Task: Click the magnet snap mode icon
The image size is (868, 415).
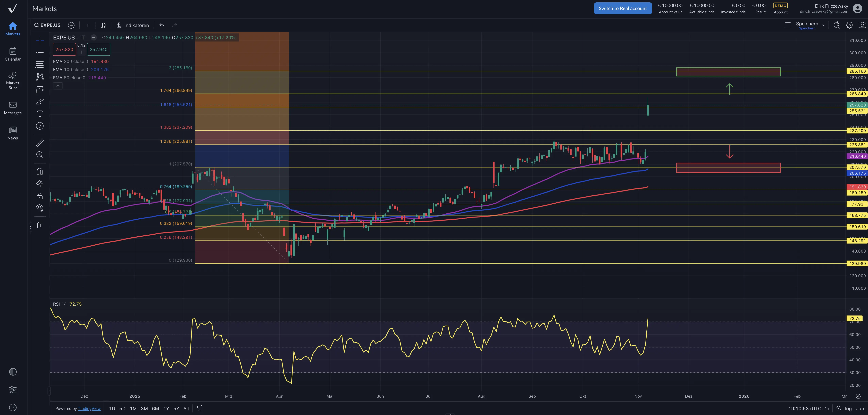Action: tap(40, 172)
